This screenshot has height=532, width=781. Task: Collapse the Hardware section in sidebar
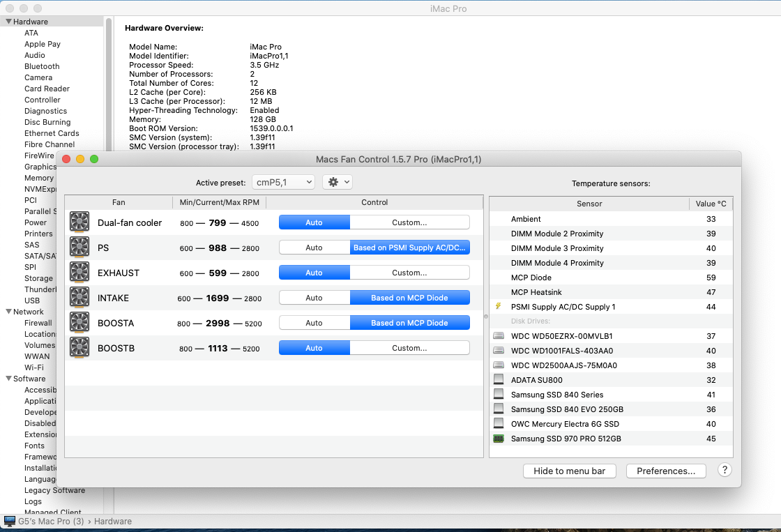tap(8, 22)
